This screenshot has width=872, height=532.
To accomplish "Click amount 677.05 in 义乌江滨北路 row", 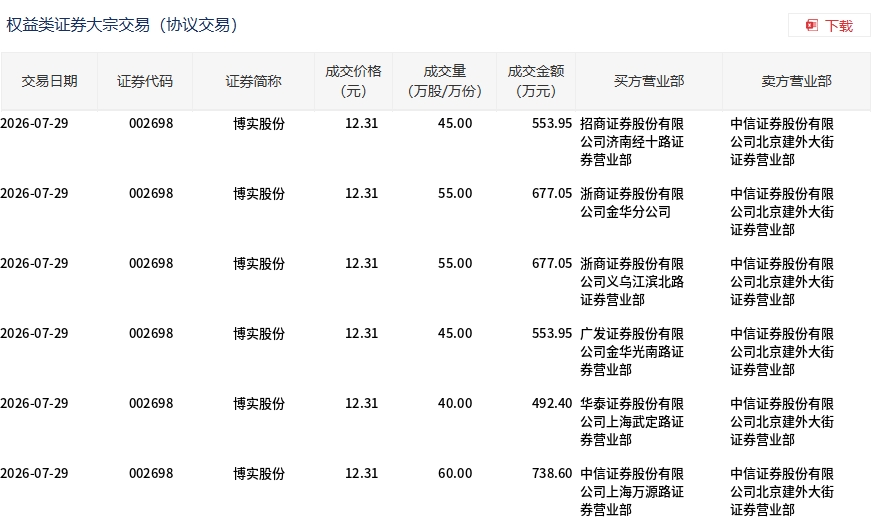I will (x=552, y=263).
